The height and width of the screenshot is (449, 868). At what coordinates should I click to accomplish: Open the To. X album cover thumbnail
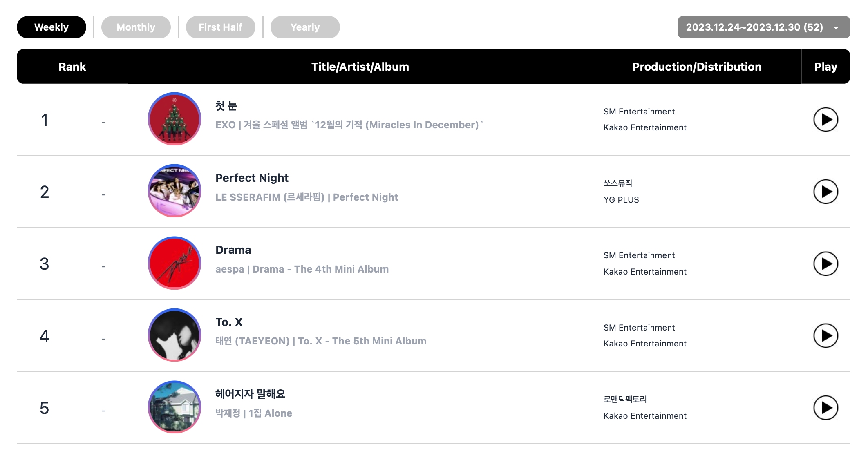(x=174, y=335)
